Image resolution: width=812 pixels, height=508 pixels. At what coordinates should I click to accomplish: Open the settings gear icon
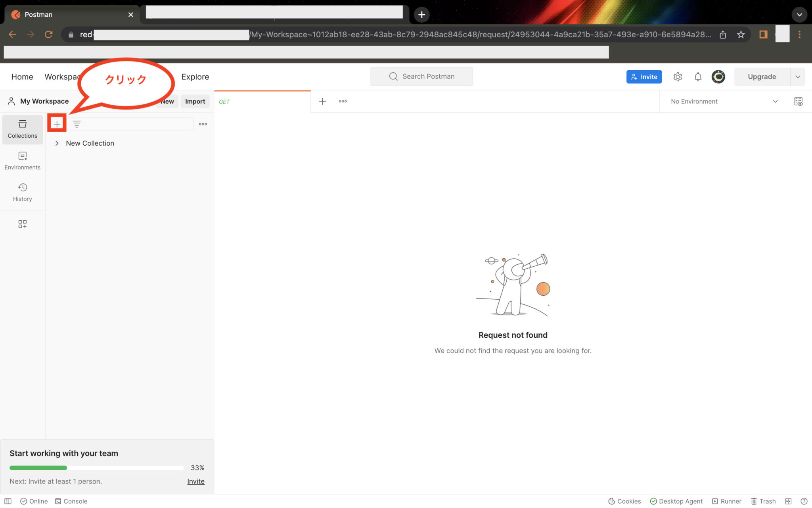678,77
